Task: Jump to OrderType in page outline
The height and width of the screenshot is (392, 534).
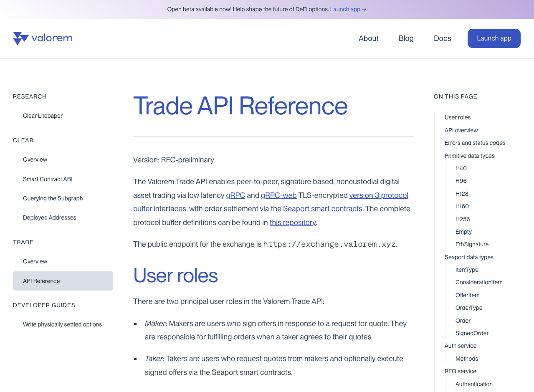Action: 469,308
